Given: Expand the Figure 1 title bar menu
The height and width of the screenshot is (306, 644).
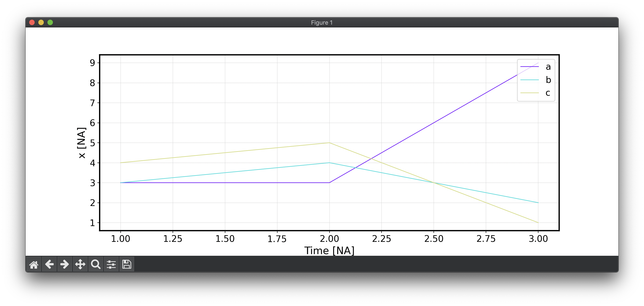Looking at the screenshot, I should (x=322, y=23).
